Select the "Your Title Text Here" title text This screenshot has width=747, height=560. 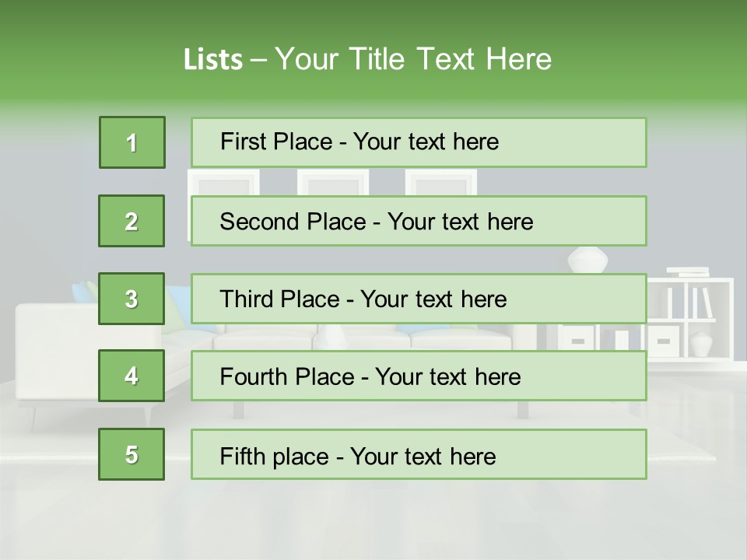point(413,60)
